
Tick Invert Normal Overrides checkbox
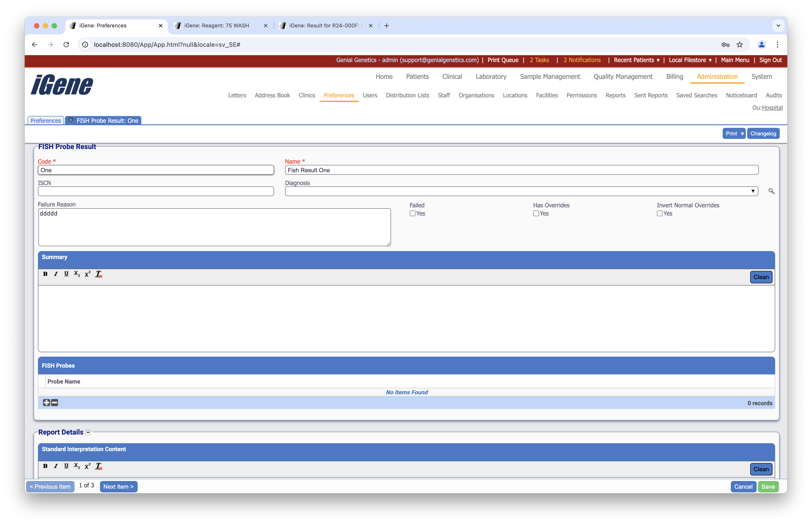coord(660,213)
